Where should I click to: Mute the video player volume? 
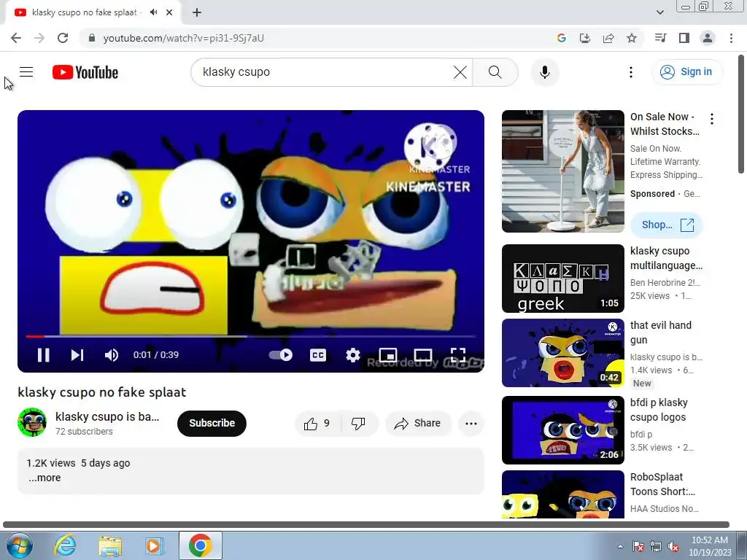pos(112,355)
